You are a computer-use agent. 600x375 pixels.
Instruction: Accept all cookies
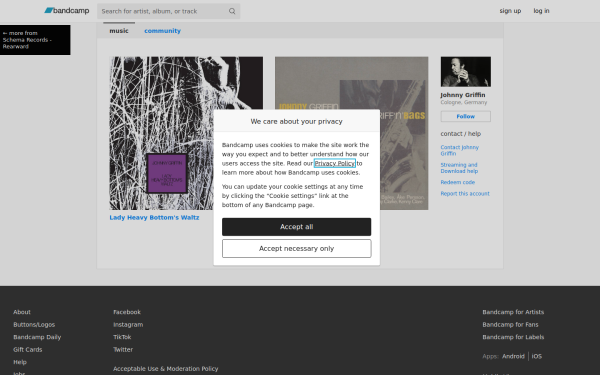[296, 227]
